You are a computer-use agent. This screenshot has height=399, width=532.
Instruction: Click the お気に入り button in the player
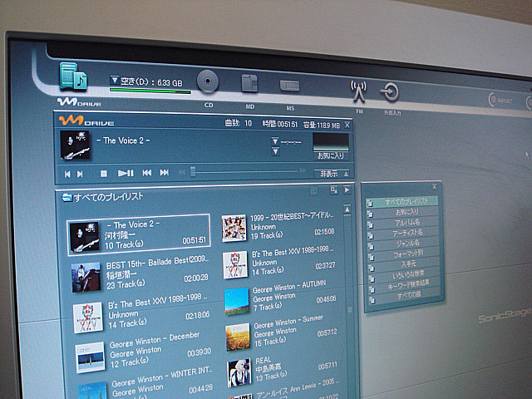[x=331, y=155]
